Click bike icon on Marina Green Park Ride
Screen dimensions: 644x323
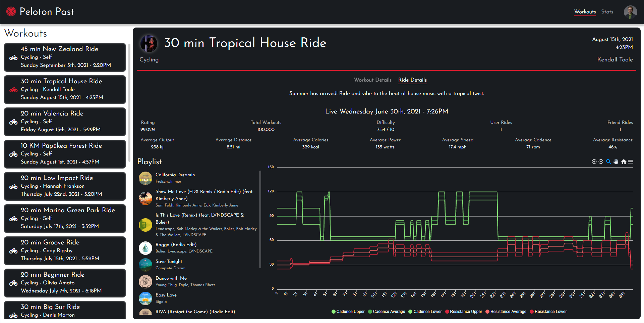[x=13, y=219]
